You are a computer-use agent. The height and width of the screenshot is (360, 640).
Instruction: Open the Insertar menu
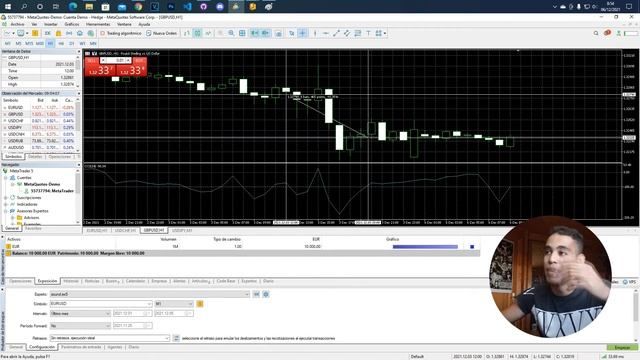pos(51,24)
